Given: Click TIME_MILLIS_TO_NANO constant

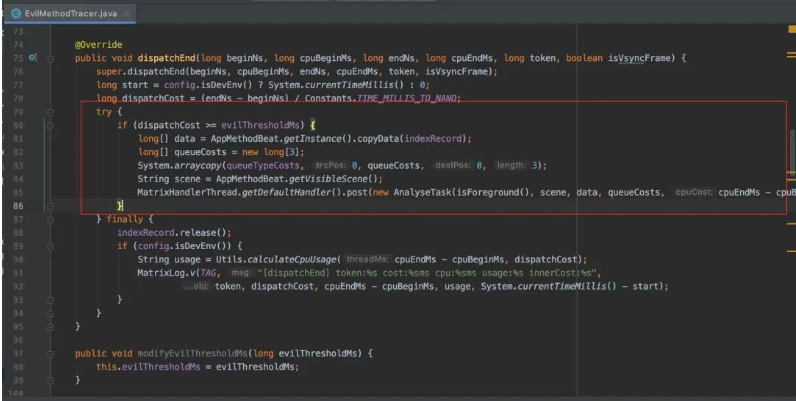Looking at the screenshot, I should [407, 98].
